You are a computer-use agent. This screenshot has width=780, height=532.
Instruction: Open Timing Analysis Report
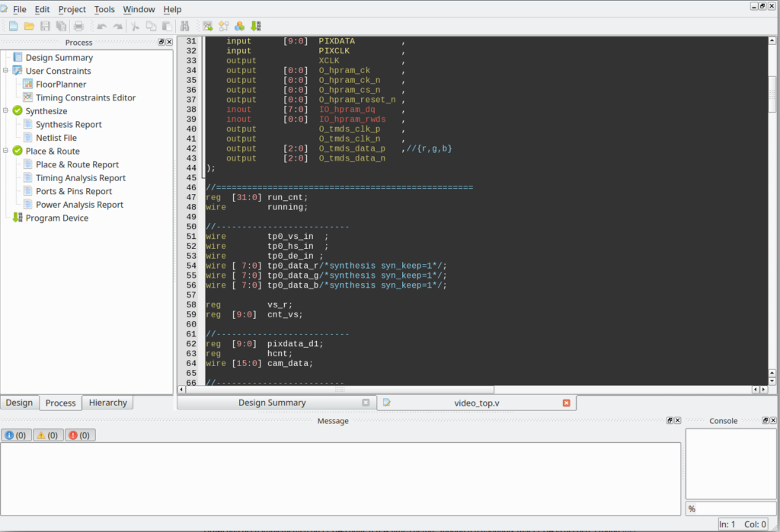coord(81,178)
